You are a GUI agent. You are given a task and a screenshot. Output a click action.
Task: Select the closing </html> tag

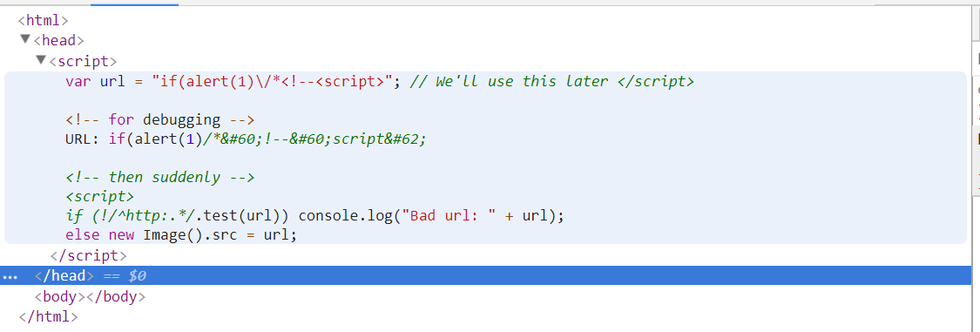tap(48, 316)
